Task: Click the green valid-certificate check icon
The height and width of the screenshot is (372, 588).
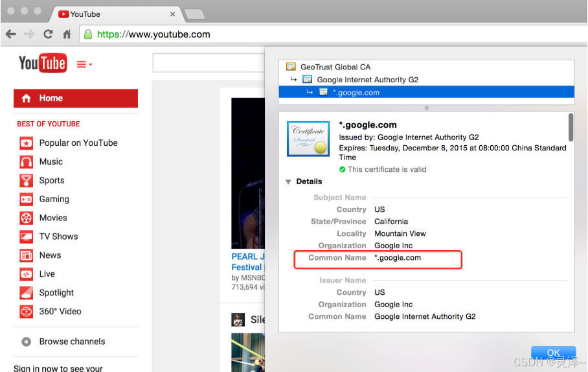Action: tap(343, 169)
